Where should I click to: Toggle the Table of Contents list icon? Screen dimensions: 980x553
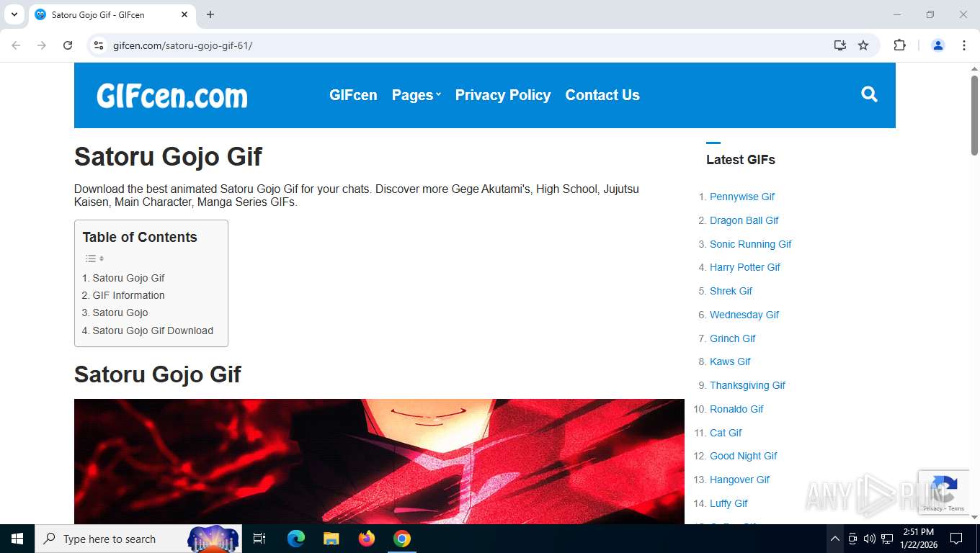pyautogui.click(x=94, y=258)
